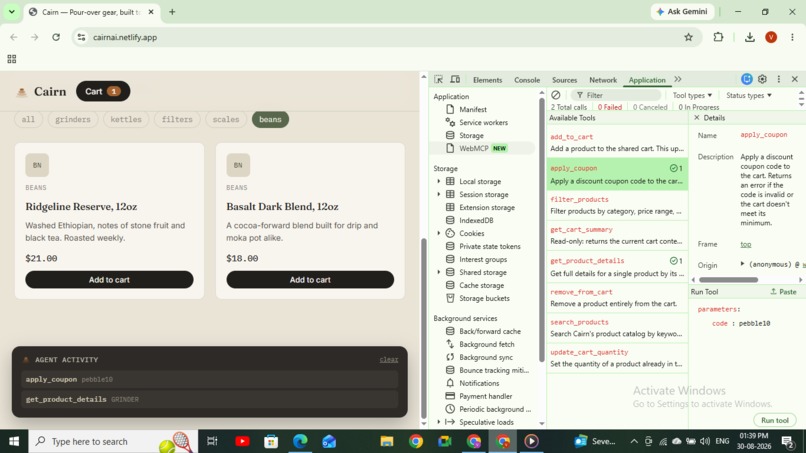Click Paste in Run Tool section
Viewport: 806px width, 453px height.
coord(783,292)
